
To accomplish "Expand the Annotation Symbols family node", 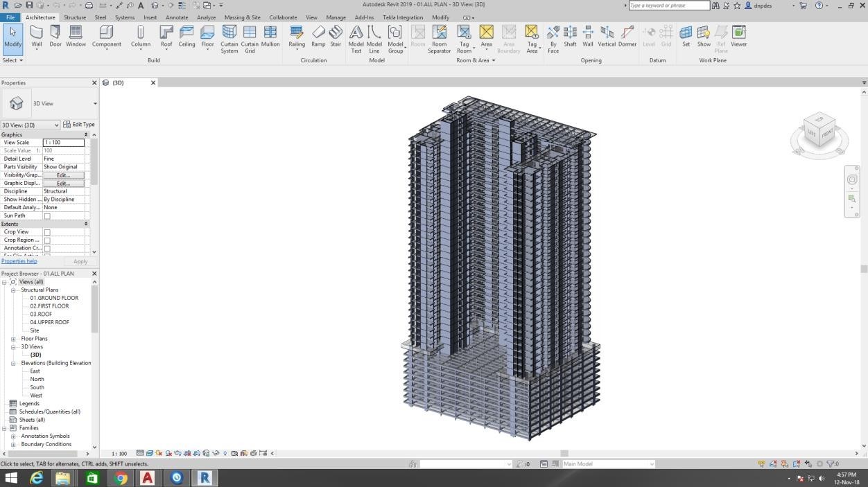I will (x=13, y=436).
